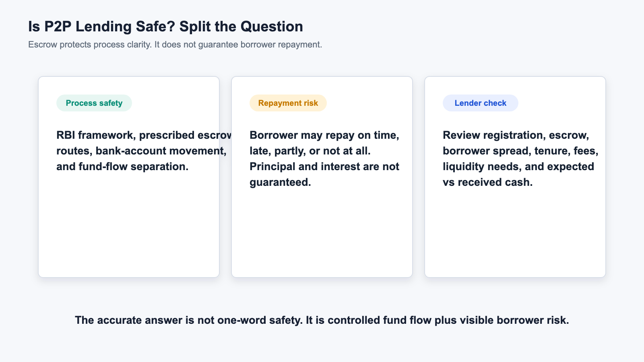Image resolution: width=644 pixels, height=362 pixels.
Task: Click the slide title about P2P Lending
Action: 165,27
